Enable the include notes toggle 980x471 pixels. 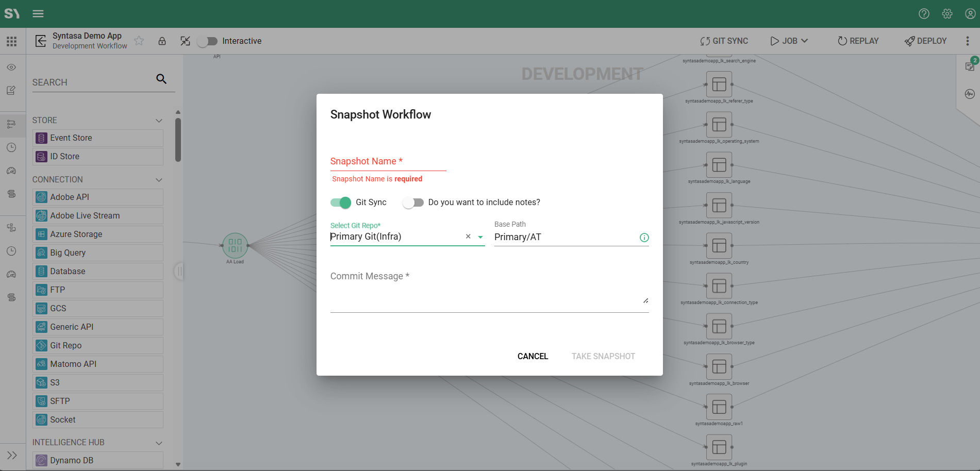click(413, 203)
